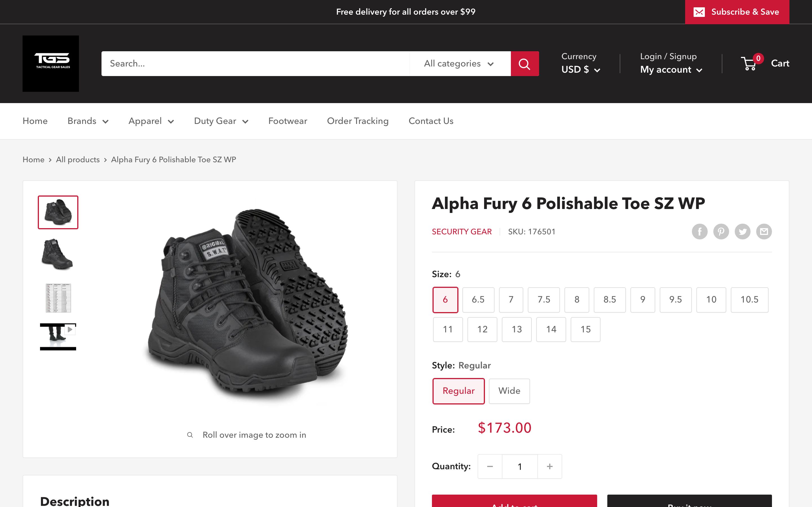Select the Wide style option

click(509, 391)
